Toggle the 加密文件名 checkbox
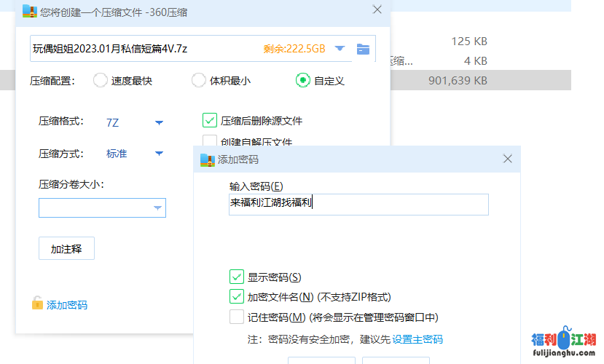 coord(237,297)
